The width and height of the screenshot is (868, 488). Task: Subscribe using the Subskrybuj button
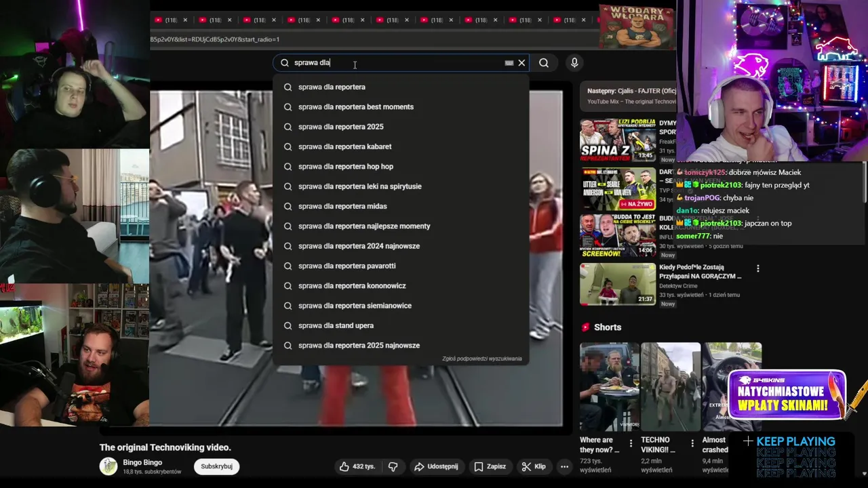pos(217,466)
